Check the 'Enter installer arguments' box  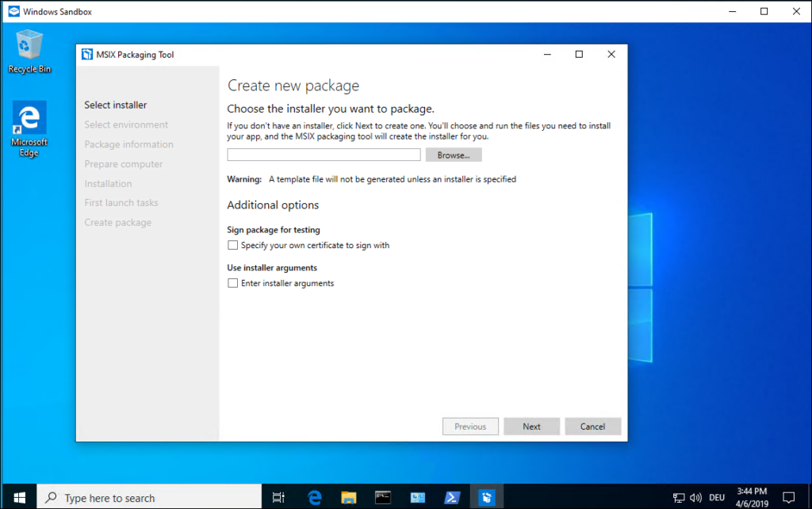pyautogui.click(x=233, y=283)
